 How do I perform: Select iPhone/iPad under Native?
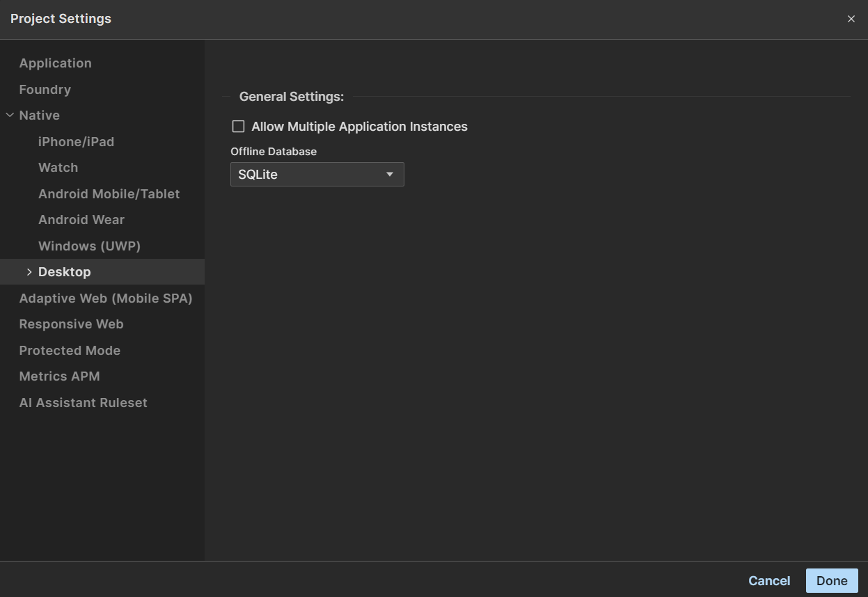coord(76,142)
